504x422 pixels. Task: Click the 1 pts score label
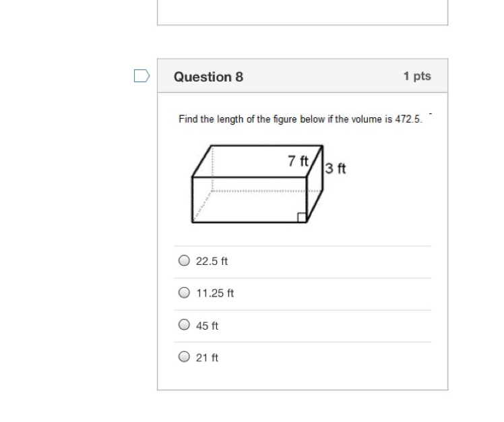tap(417, 76)
